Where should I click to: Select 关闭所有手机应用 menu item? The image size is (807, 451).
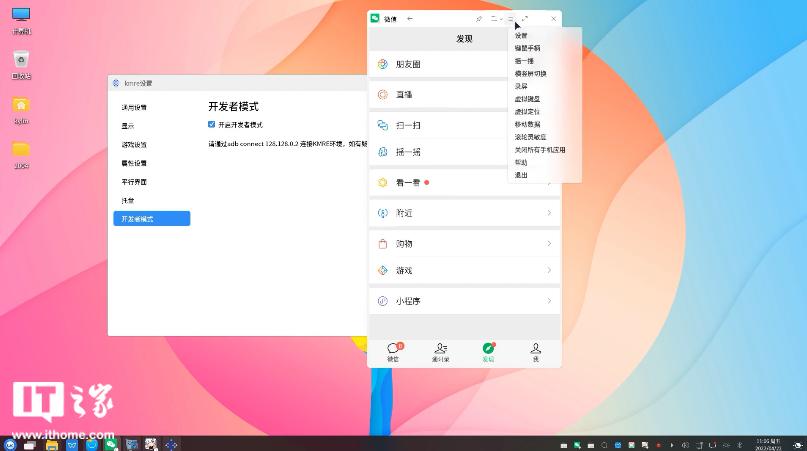tap(540, 149)
